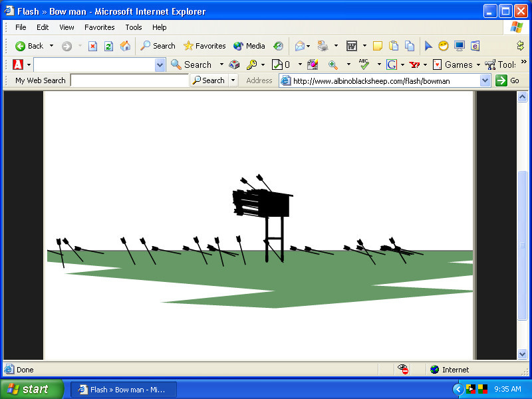Click the vertical scrollbar thumb
The height and width of the screenshot is (399, 532).
tap(522, 245)
